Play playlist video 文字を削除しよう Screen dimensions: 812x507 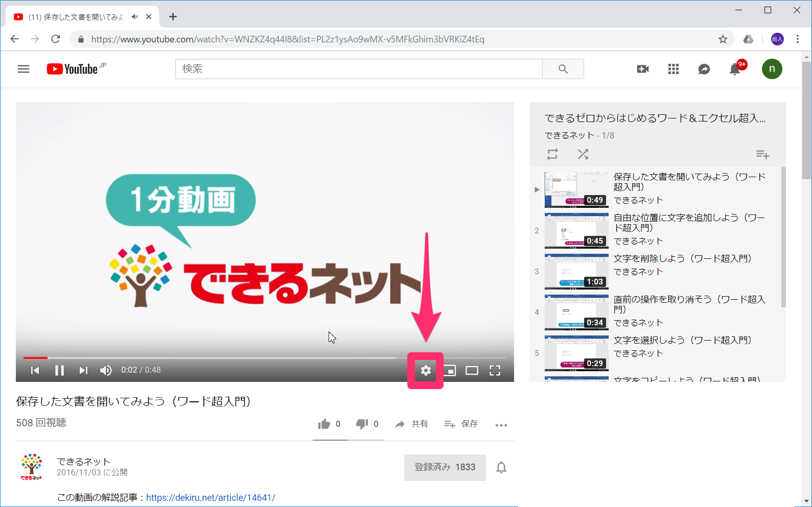655,271
